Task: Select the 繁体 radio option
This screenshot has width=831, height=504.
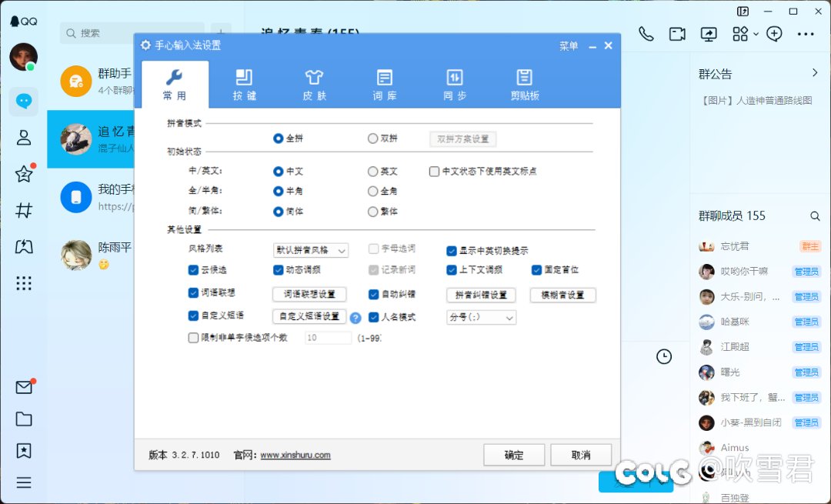Action: pyautogui.click(x=373, y=212)
